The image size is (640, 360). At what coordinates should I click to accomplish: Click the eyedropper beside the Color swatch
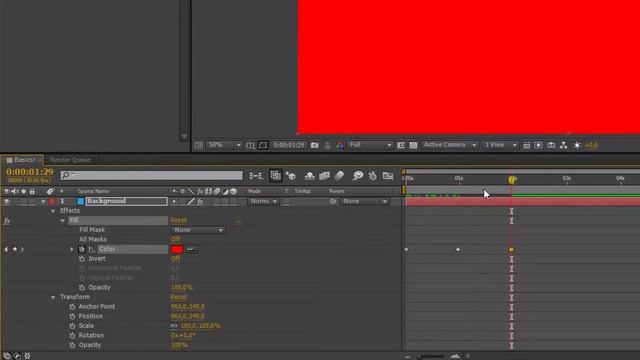pos(191,249)
